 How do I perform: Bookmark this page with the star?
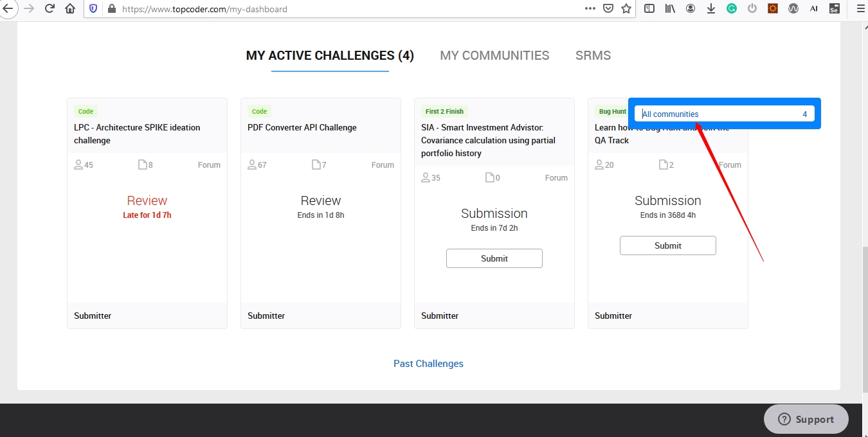[x=626, y=9]
